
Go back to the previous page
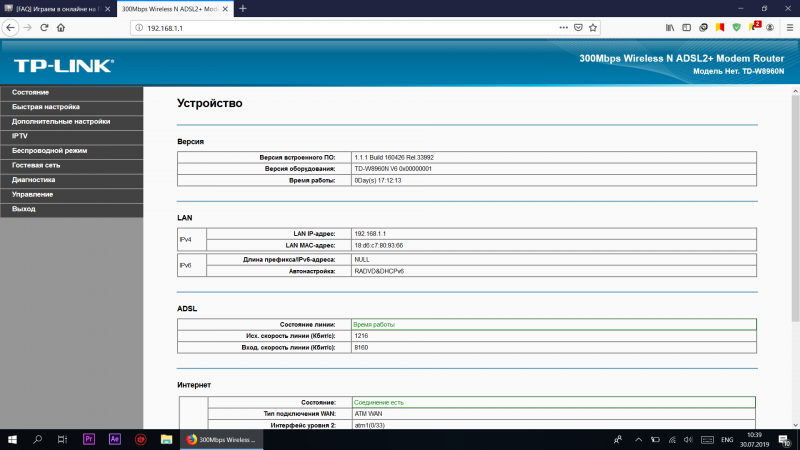[11, 28]
